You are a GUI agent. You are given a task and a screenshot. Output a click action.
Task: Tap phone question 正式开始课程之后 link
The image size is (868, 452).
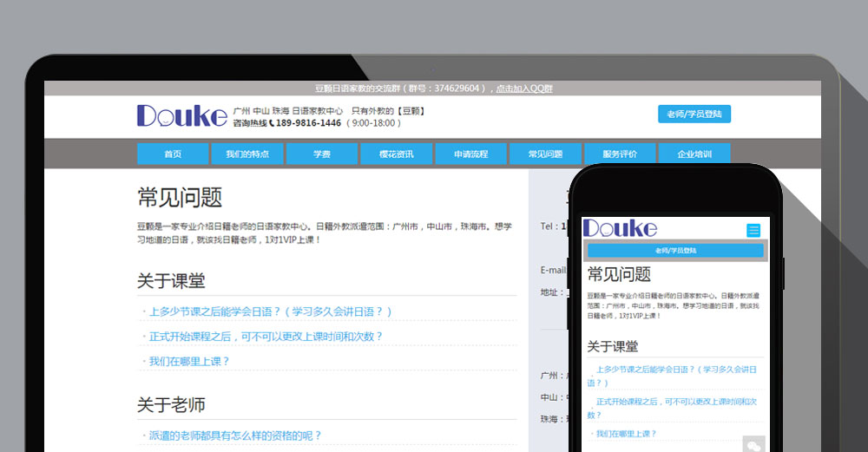click(672, 408)
